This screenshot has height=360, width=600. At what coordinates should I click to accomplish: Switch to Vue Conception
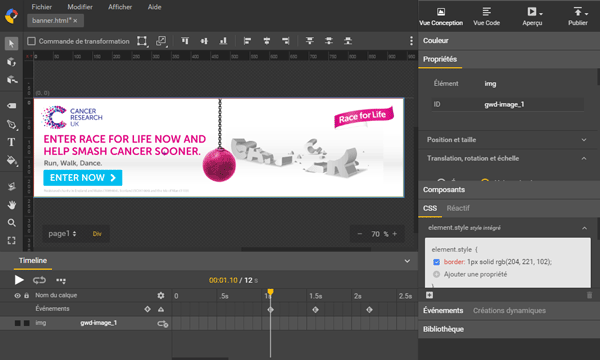point(441,16)
